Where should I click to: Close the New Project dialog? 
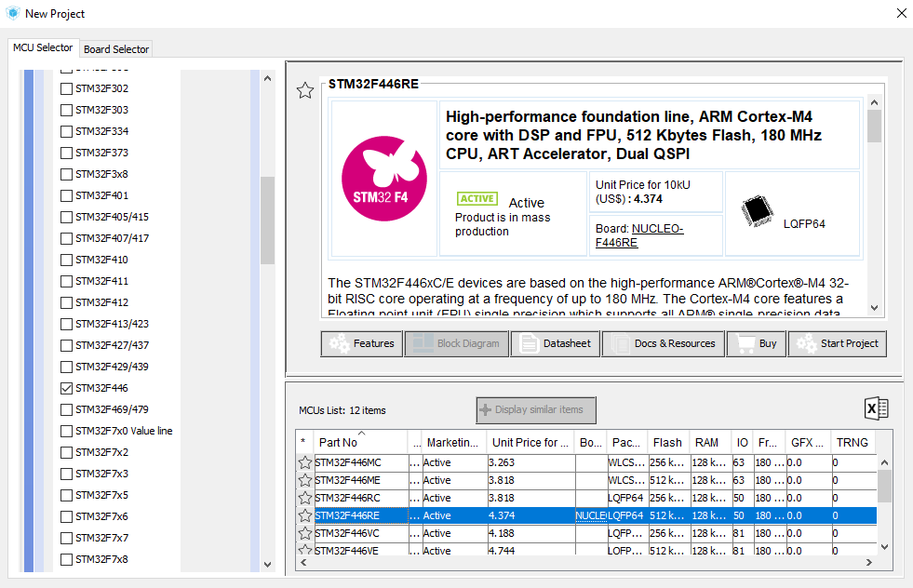(901, 13)
